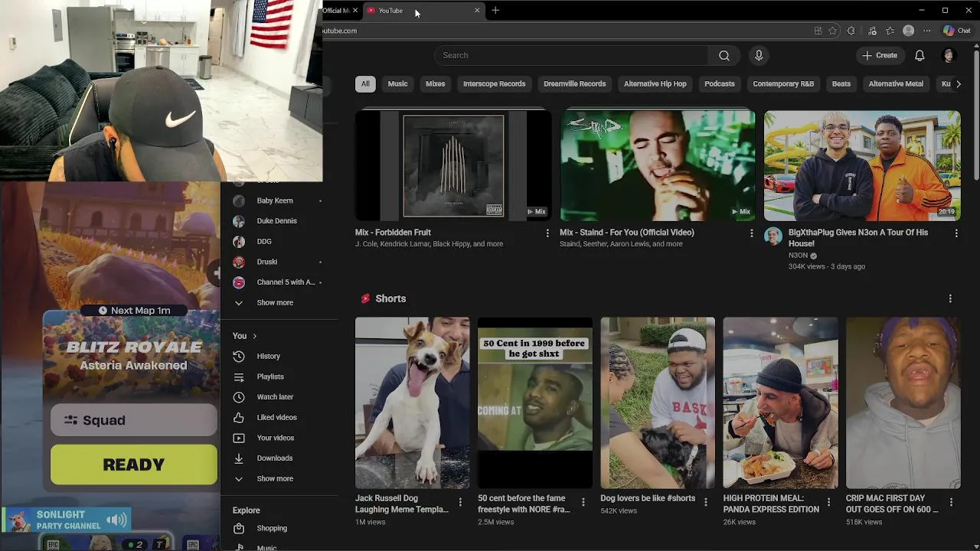Select the Alternative Metal chip
This screenshot has height=551, width=980.
click(x=896, y=84)
